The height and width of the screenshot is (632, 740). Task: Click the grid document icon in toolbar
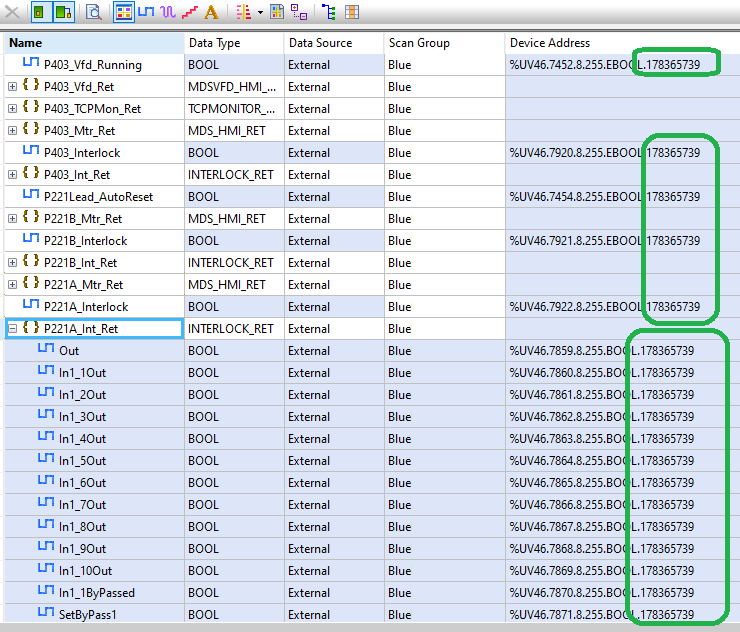click(x=277, y=12)
